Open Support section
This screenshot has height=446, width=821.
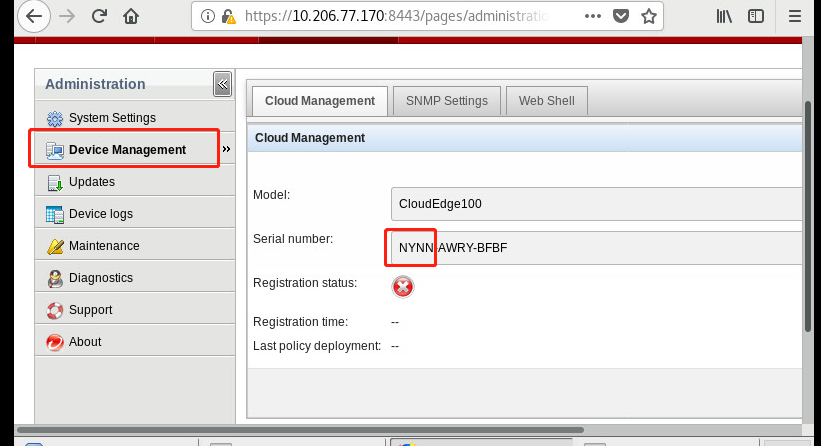[x=135, y=309]
